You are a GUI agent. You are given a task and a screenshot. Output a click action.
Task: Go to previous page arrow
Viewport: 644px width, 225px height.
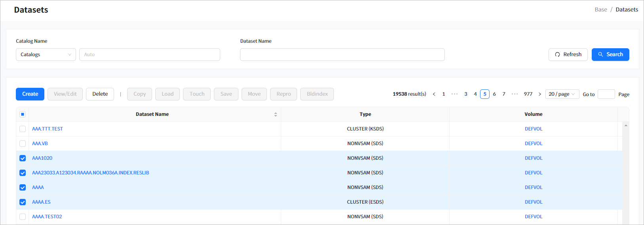434,94
